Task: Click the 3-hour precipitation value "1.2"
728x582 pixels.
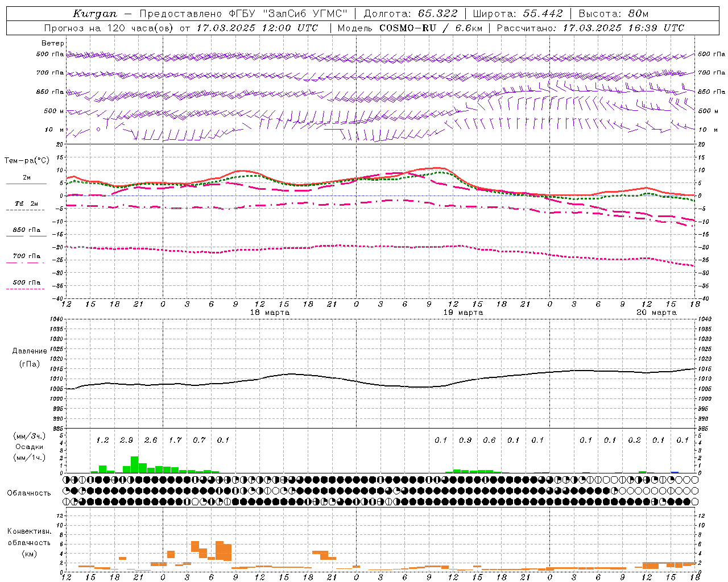Action: point(102,440)
